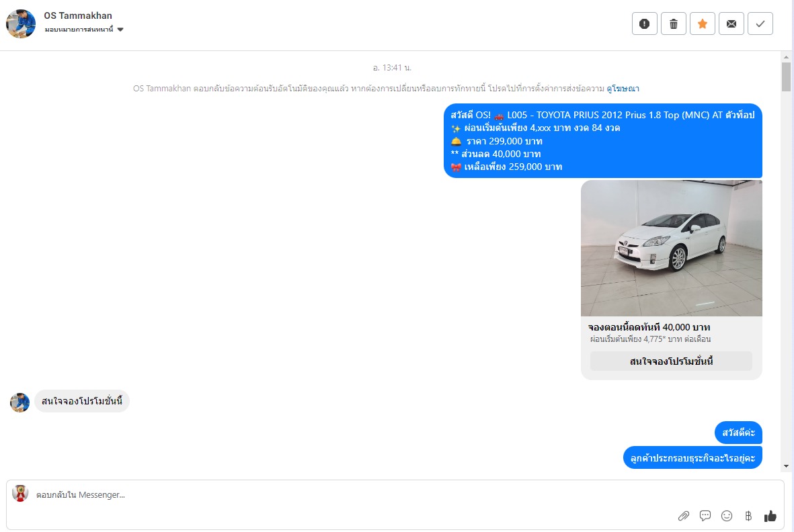The height and width of the screenshot is (532, 794).
Task: Click the page avatar beside reply box
Action: point(20,494)
